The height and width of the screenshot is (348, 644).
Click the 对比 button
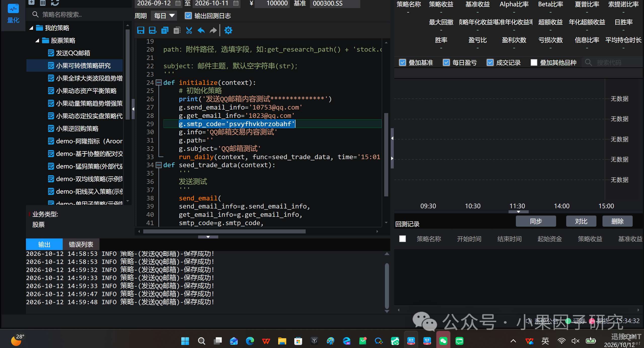(581, 221)
